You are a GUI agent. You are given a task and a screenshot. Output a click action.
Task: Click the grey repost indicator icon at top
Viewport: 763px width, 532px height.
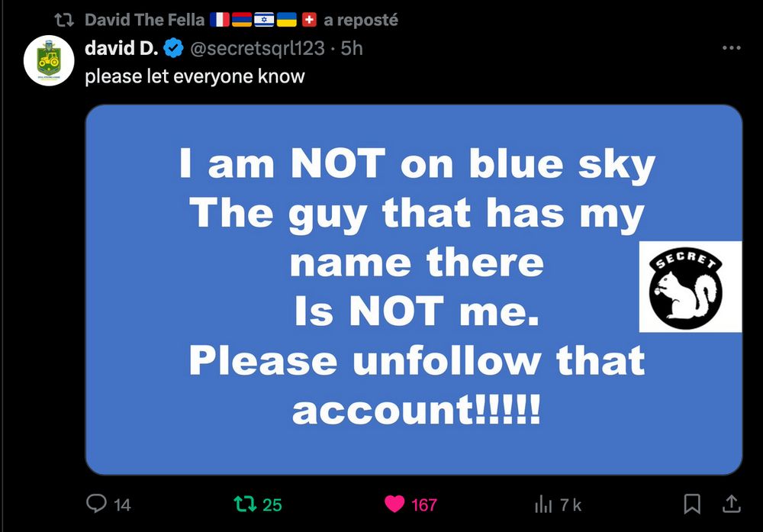(64, 20)
